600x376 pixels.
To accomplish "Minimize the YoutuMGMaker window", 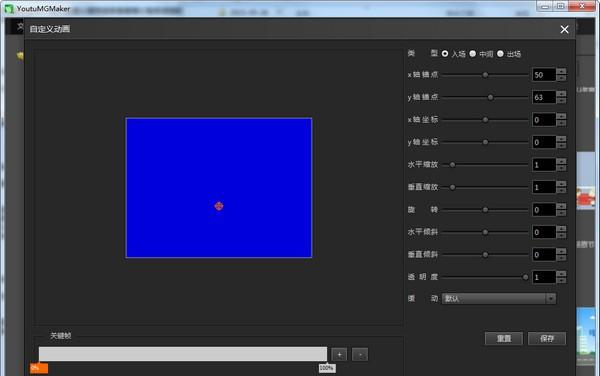I will tap(545, 6).
